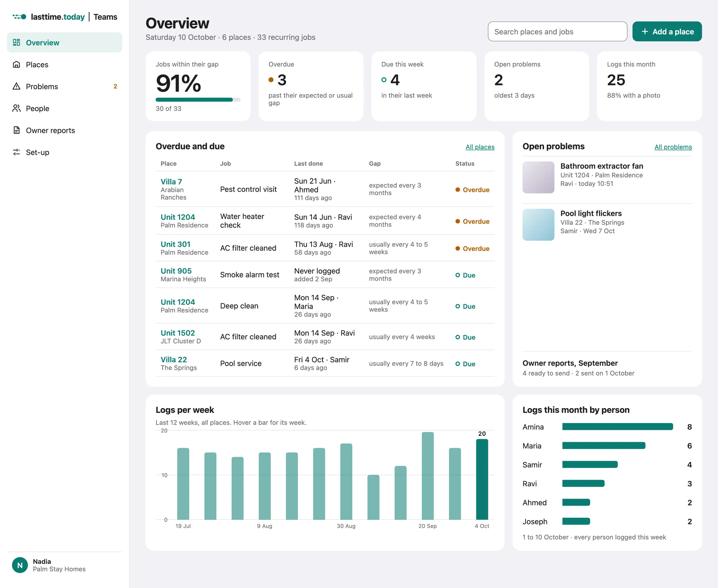718x588 pixels.
Task: Click Maria's logs bar
Action: 603,446
